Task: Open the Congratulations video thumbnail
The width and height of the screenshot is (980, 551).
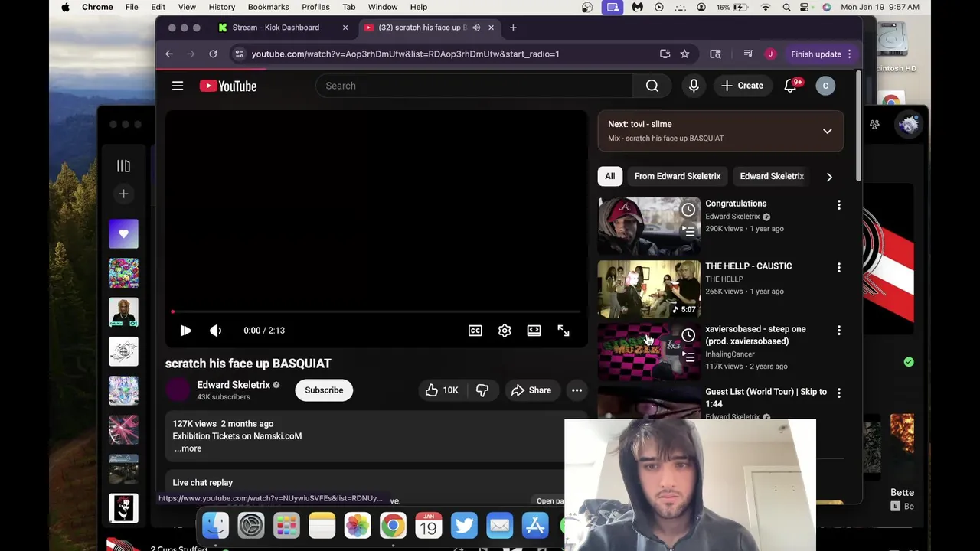Action: [649, 227]
